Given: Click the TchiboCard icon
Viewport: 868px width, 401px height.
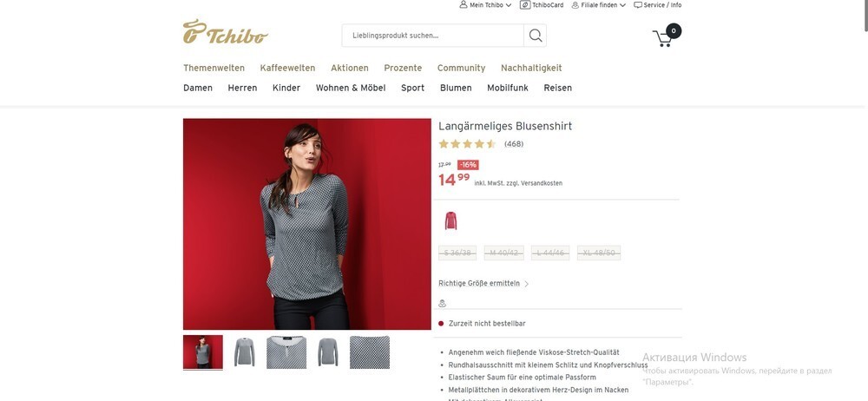Looking at the screenshot, I should pyautogui.click(x=525, y=5).
